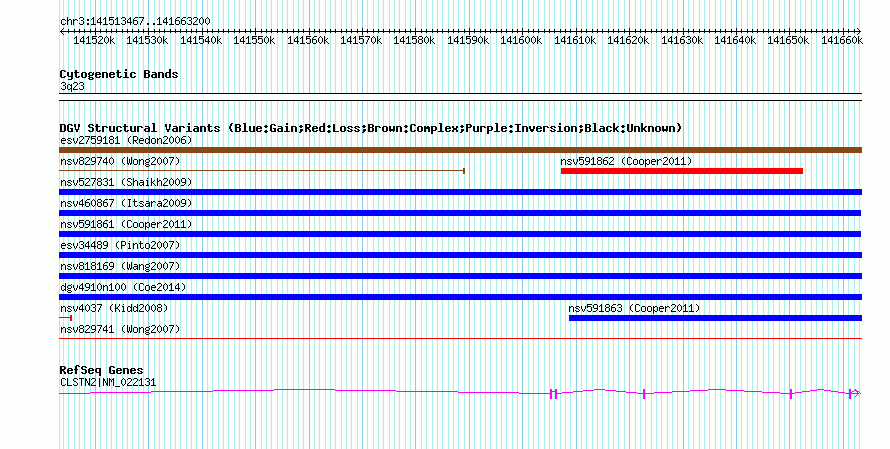The height and width of the screenshot is (449, 890).
Task: Click the 141540k ruler tick label
Action: click(201, 40)
